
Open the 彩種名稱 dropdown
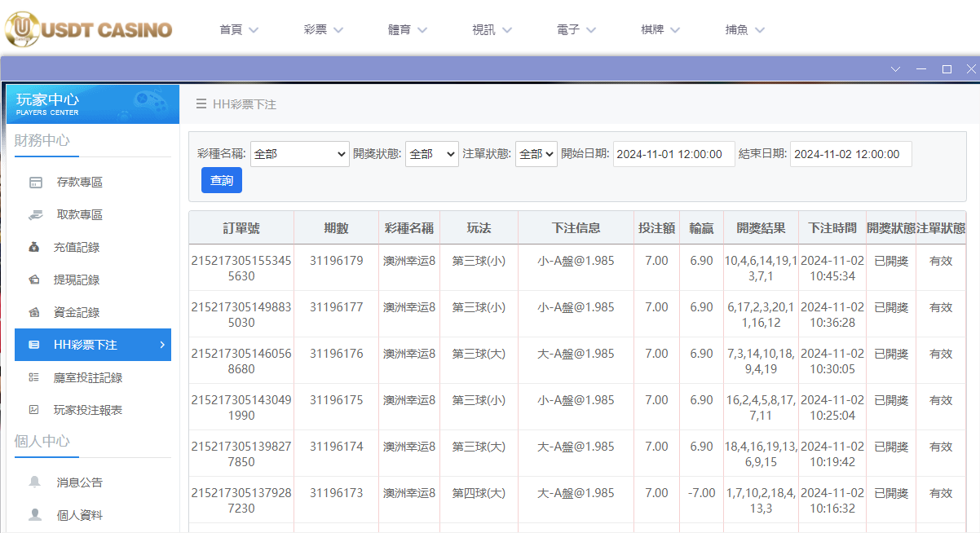299,153
